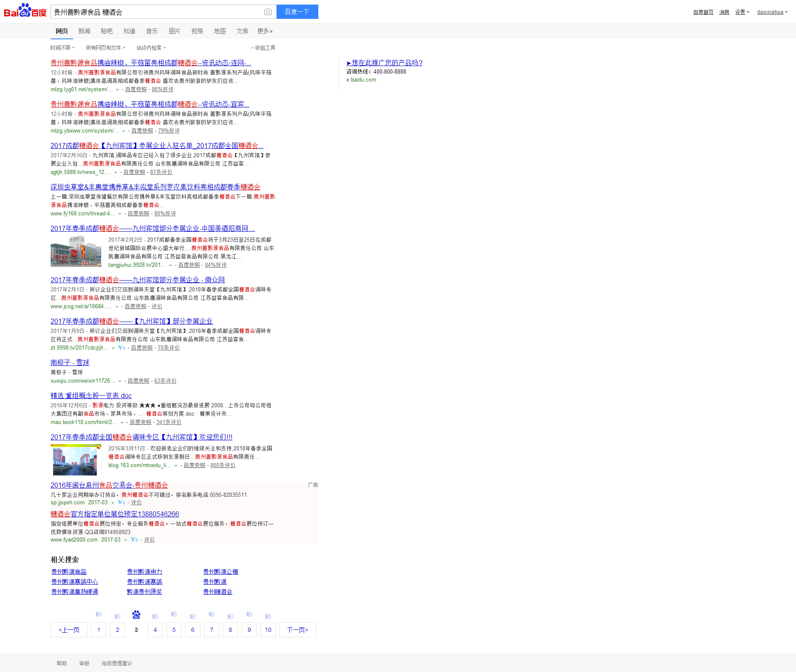The height and width of the screenshot is (672, 796).
Task: Open 想在此推广您的产品吗 promo link
Action: click(x=384, y=63)
